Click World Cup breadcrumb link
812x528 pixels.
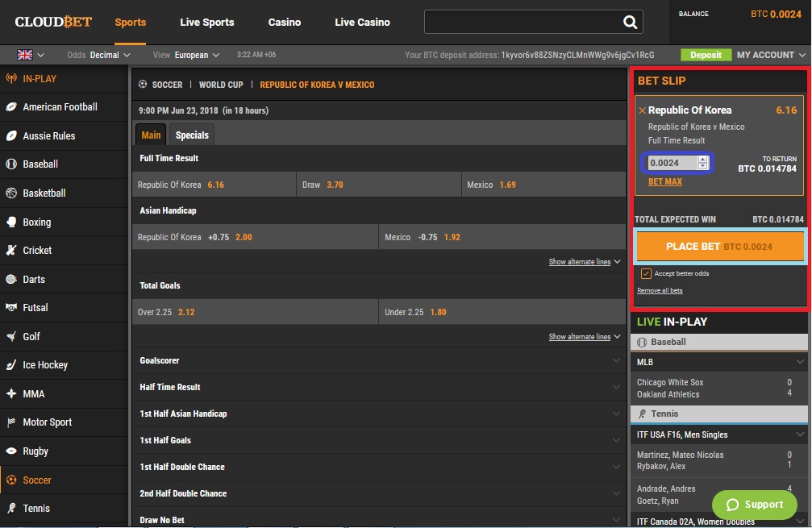[x=221, y=85]
